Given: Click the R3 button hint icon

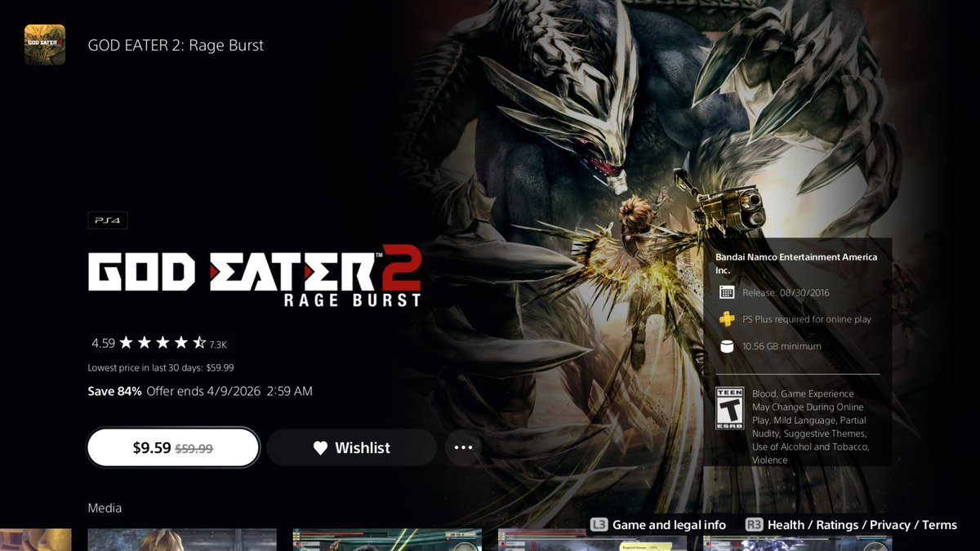Looking at the screenshot, I should click(x=754, y=525).
